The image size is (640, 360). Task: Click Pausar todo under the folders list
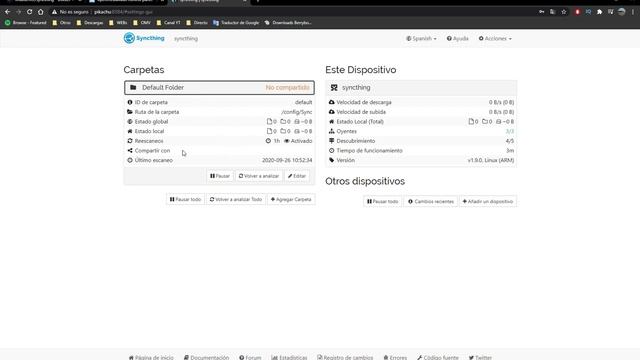[185, 199]
